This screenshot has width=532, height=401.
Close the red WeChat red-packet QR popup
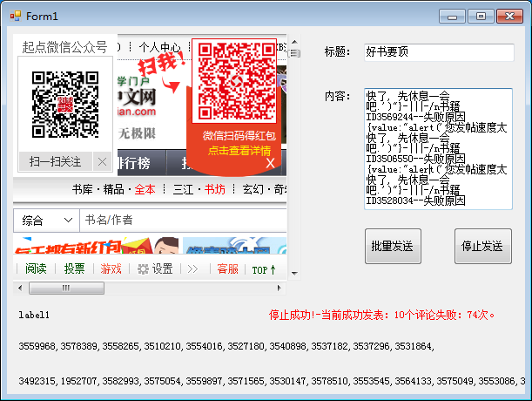(x=270, y=163)
